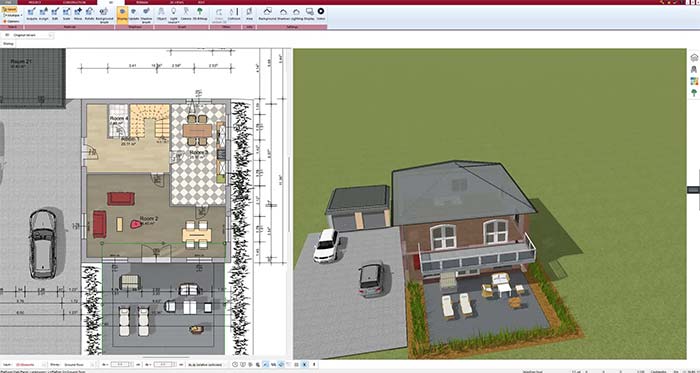Click the Room 2 label in floor plan
The width and height of the screenshot is (700, 373).
click(149, 219)
